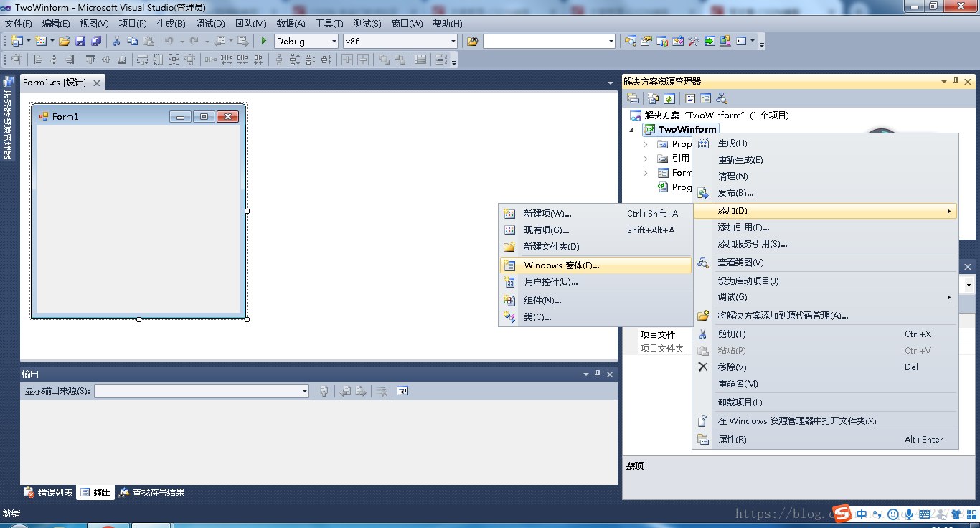The image size is (980, 528).
Task: Toggle word wrap in Output panel
Action: pos(402,391)
